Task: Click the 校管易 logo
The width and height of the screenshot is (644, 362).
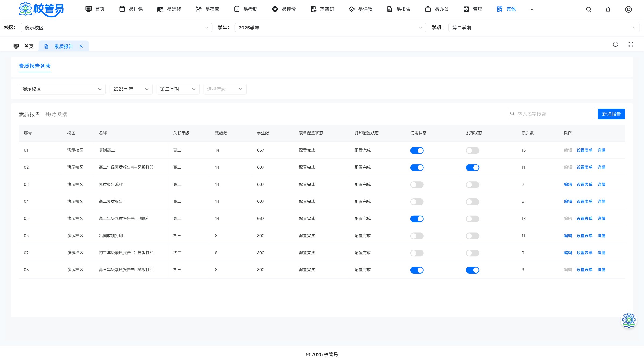Action: click(x=41, y=9)
